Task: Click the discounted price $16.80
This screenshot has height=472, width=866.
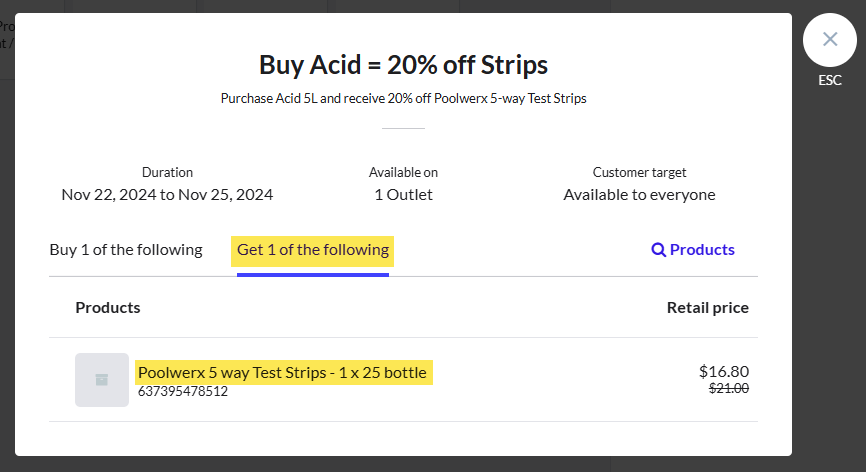Action: (x=723, y=371)
